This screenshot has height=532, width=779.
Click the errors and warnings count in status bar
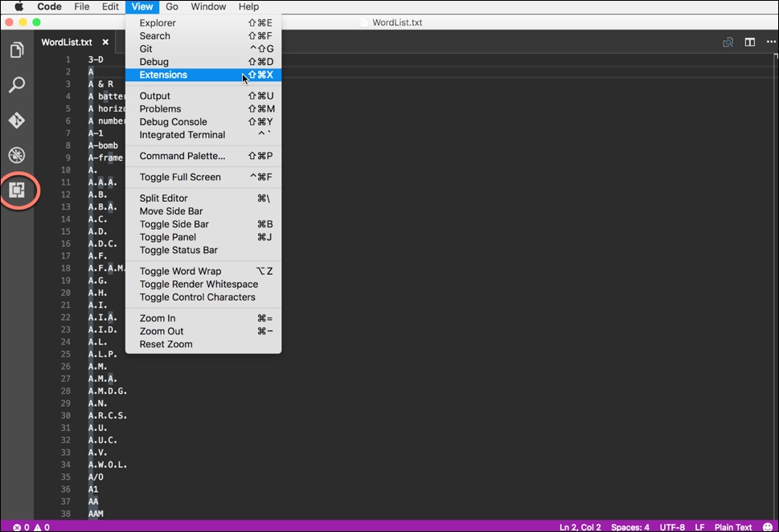coord(31,527)
